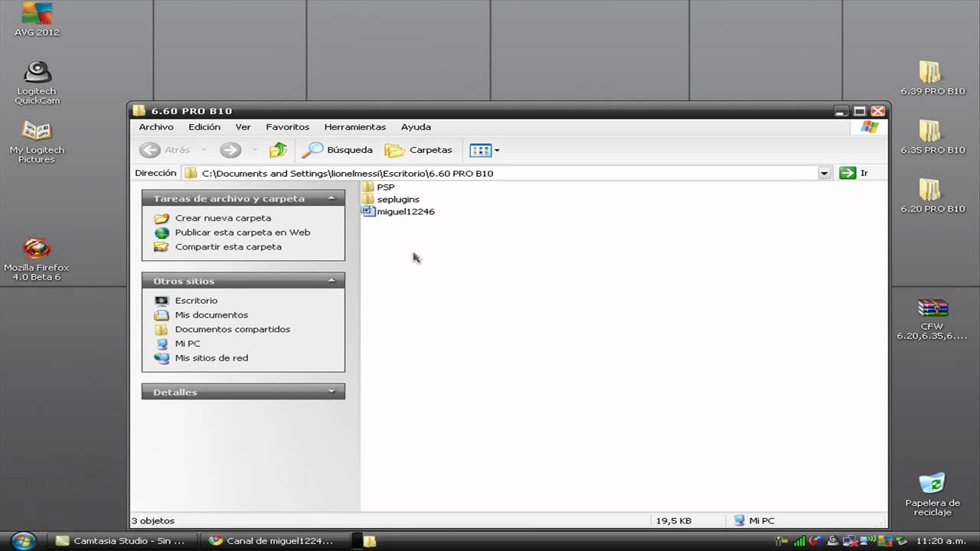Open the Ver menu

pos(243,127)
